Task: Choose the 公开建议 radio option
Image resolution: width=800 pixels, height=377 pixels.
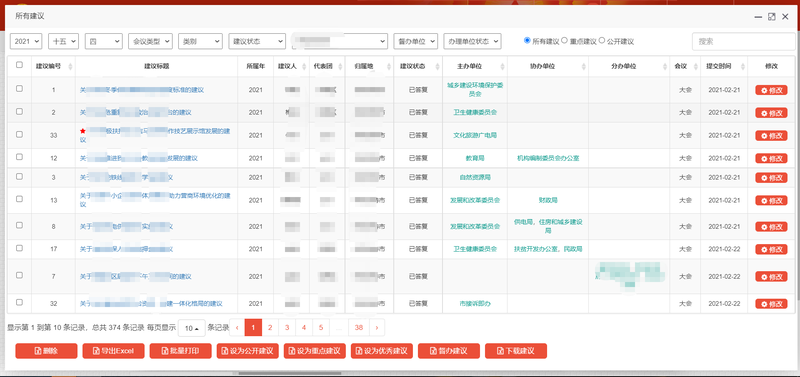Action: tap(602, 40)
